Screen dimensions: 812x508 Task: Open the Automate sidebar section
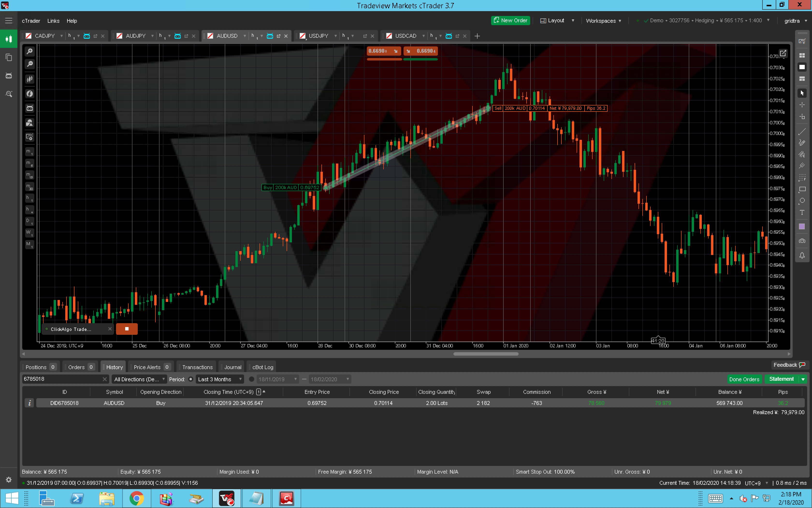click(x=9, y=75)
